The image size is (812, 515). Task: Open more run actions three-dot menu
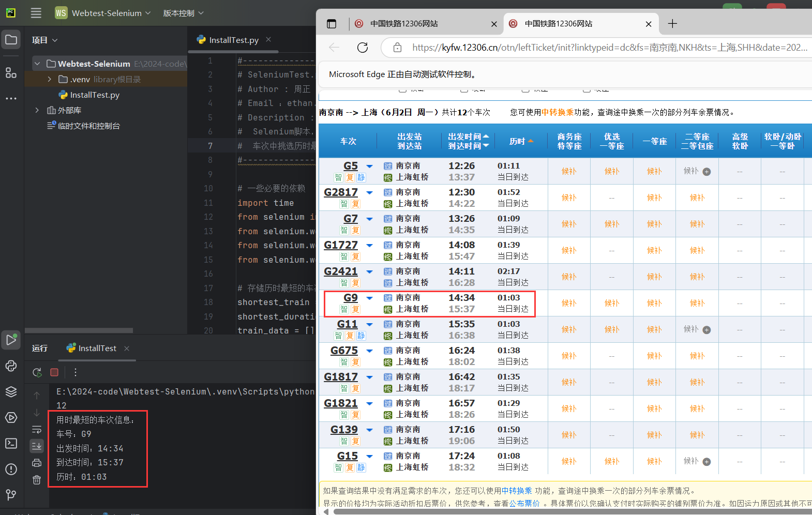coord(76,372)
